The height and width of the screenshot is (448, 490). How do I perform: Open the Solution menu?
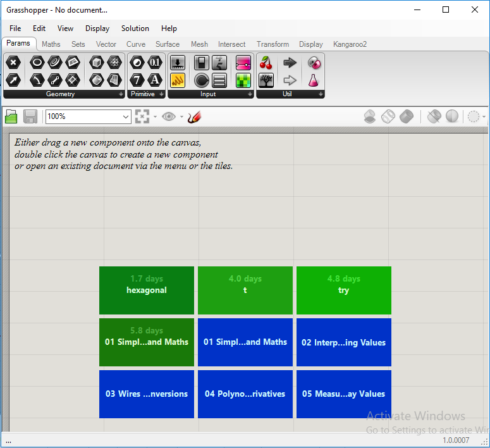click(135, 28)
